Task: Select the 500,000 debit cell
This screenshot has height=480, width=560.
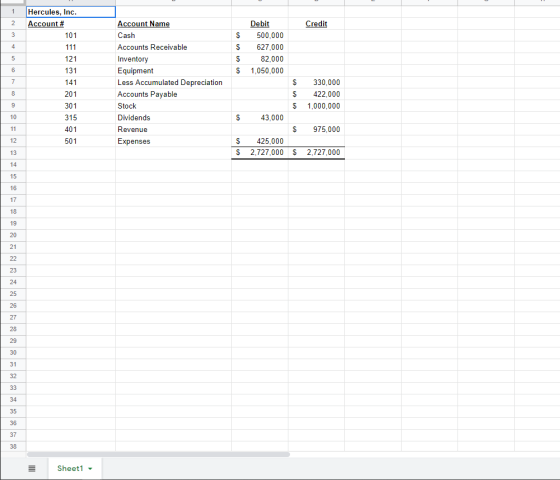Action: 260,35
